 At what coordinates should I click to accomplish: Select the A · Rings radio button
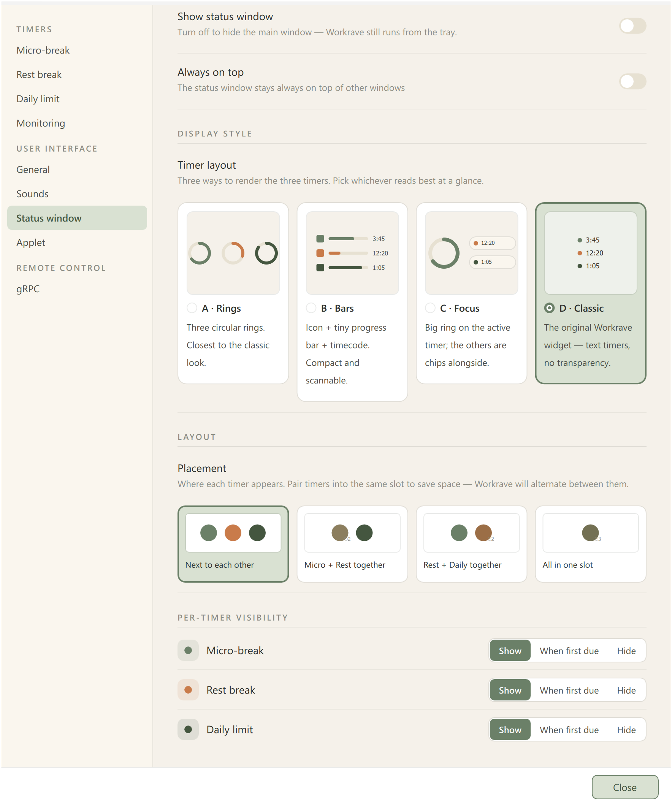tap(192, 308)
